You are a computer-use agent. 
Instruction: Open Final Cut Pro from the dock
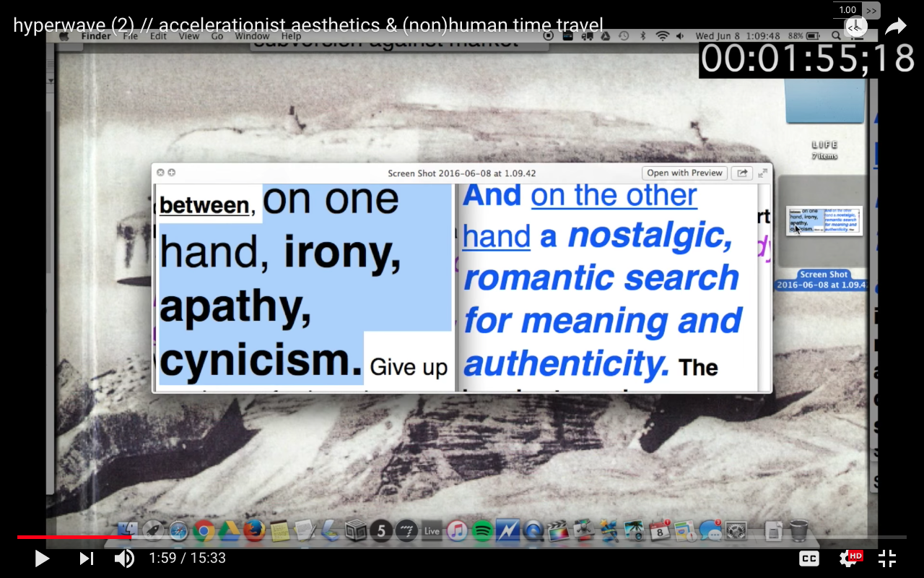[x=557, y=530]
